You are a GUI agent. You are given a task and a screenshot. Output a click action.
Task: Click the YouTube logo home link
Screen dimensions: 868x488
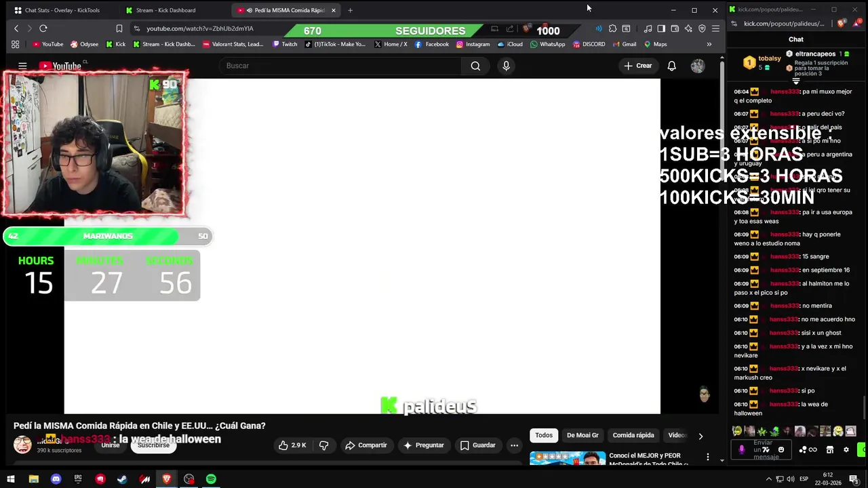[60, 66]
